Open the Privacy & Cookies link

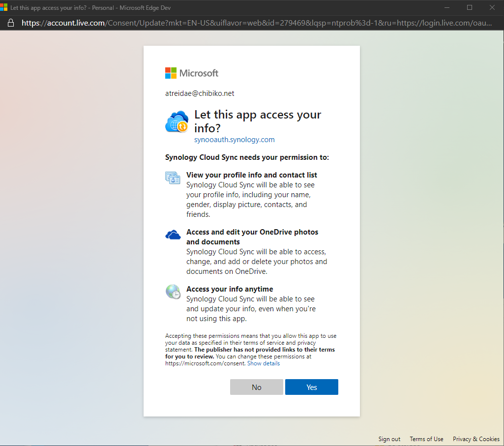click(476, 439)
